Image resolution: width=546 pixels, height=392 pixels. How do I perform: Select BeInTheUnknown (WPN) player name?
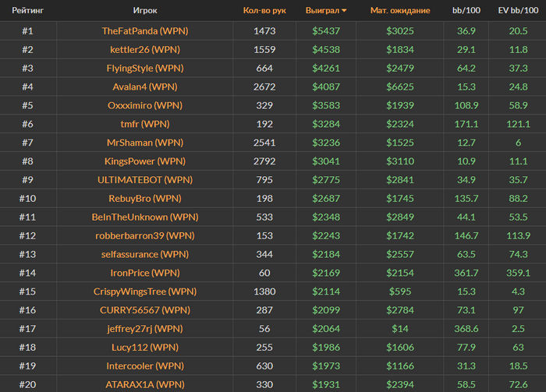click(145, 217)
